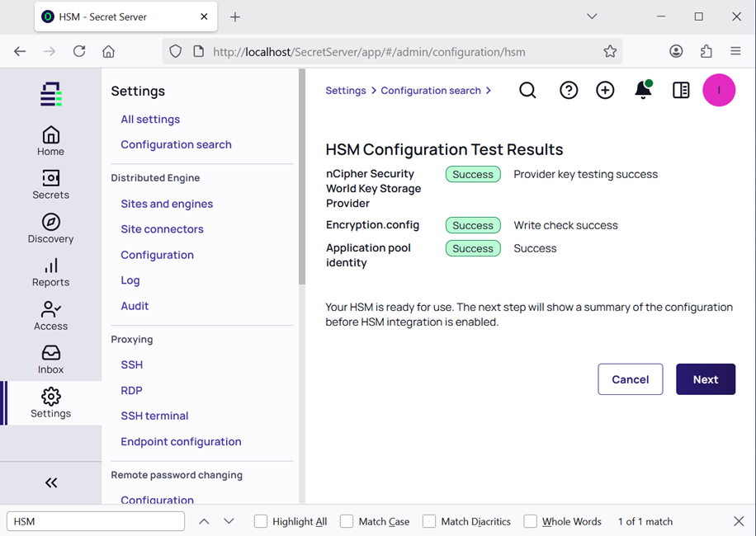Click the plus circle create icon

605,90
